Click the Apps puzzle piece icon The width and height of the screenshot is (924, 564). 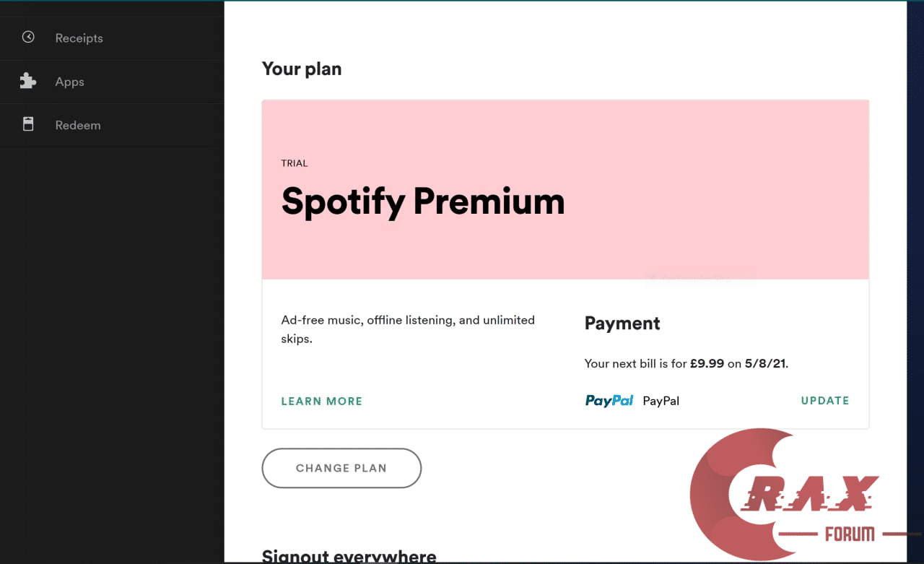point(28,81)
